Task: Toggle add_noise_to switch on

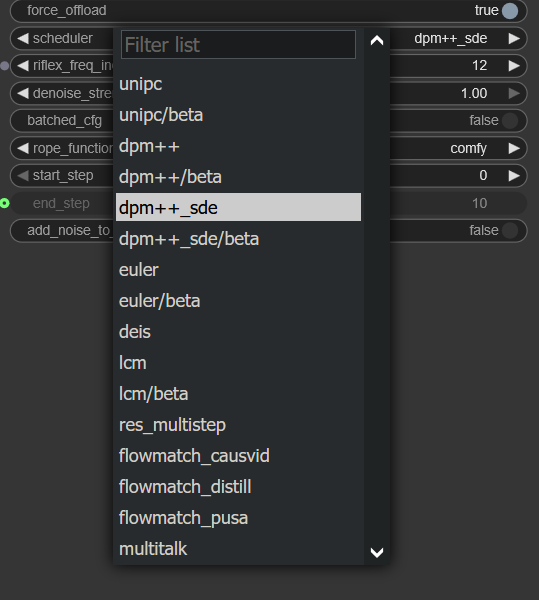Action: (x=510, y=230)
